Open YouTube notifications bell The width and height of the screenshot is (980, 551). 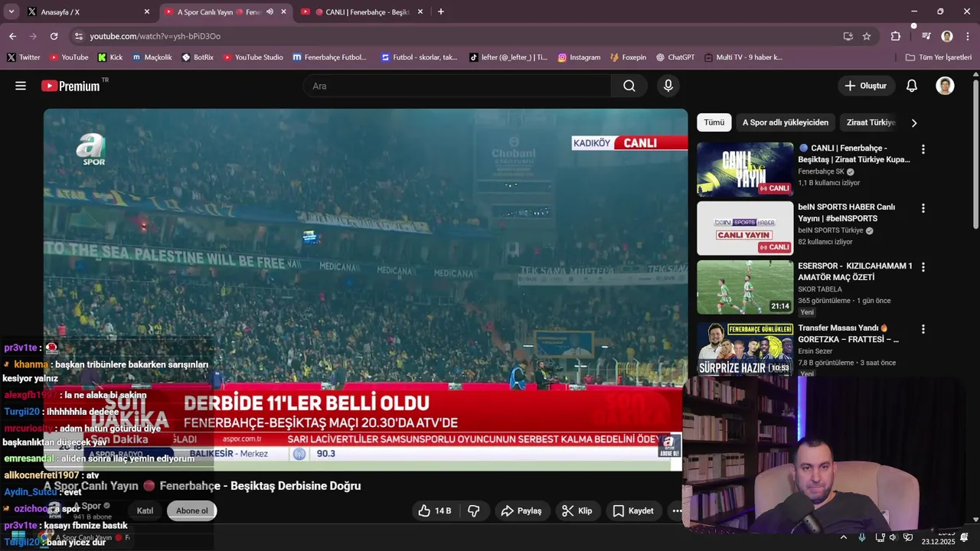(912, 86)
